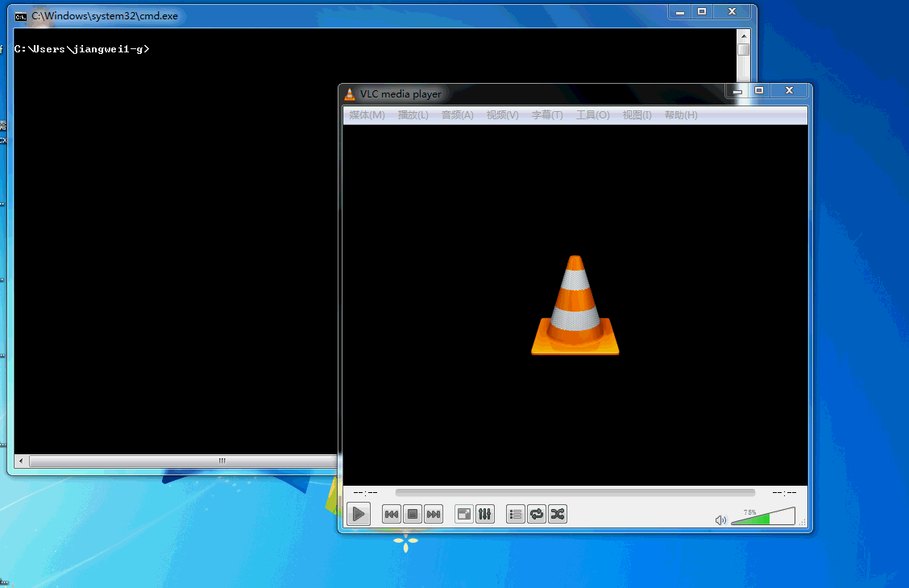Expand the 字幕(T) menu
Screen dimensions: 909x588
547,115
